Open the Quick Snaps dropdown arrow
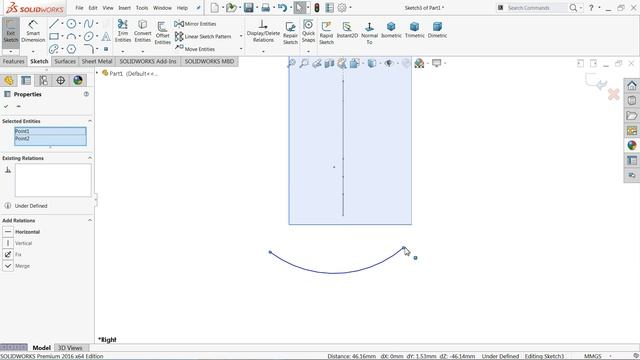Screen dimensions: 640x360 pos(308,51)
